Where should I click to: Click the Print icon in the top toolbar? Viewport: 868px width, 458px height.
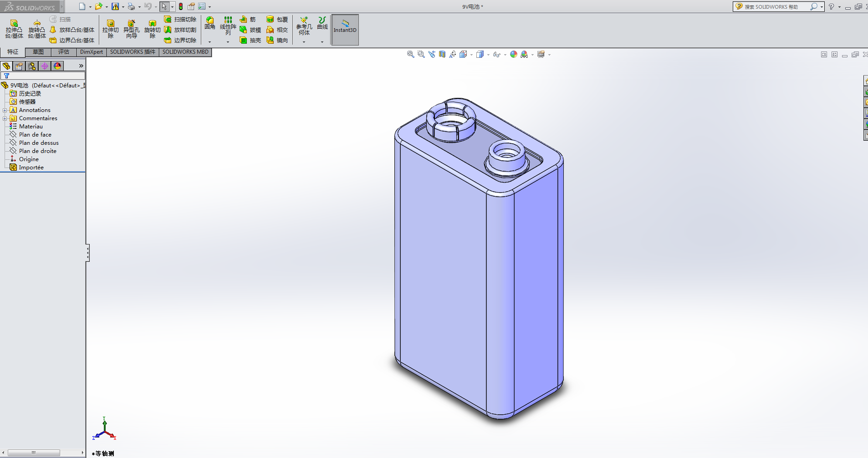(x=131, y=7)
